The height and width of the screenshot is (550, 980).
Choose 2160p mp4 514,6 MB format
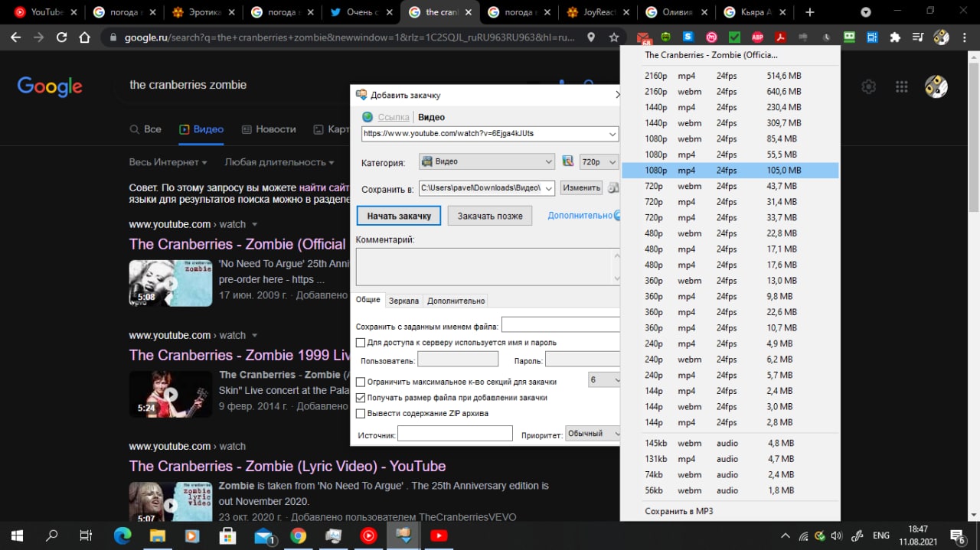coord(730,76)
